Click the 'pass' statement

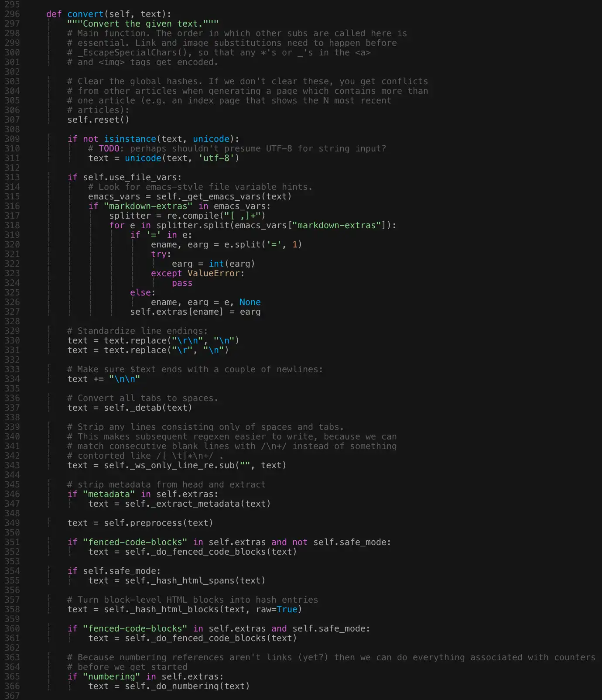[182, 283]
